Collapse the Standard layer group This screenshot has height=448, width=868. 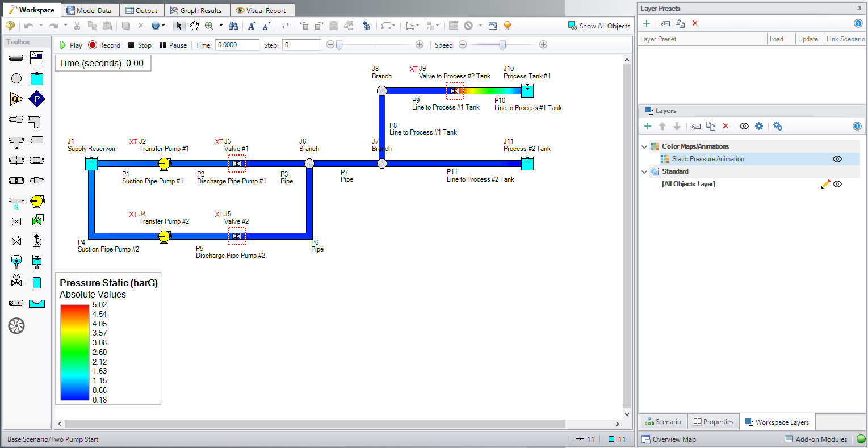coord(644,171)
